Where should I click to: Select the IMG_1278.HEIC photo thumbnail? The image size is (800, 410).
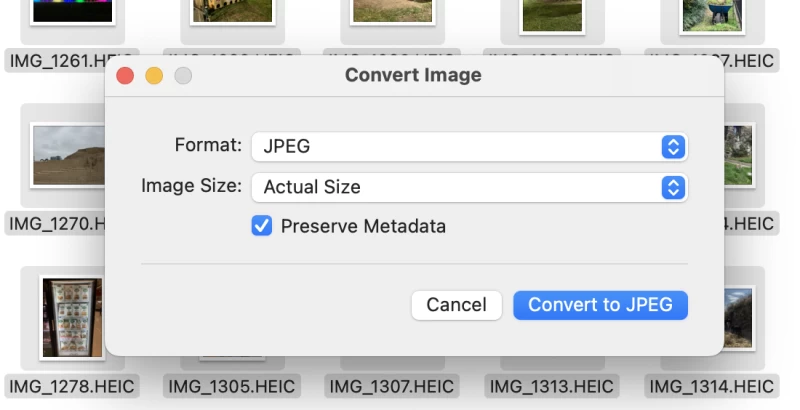[71, 317]
